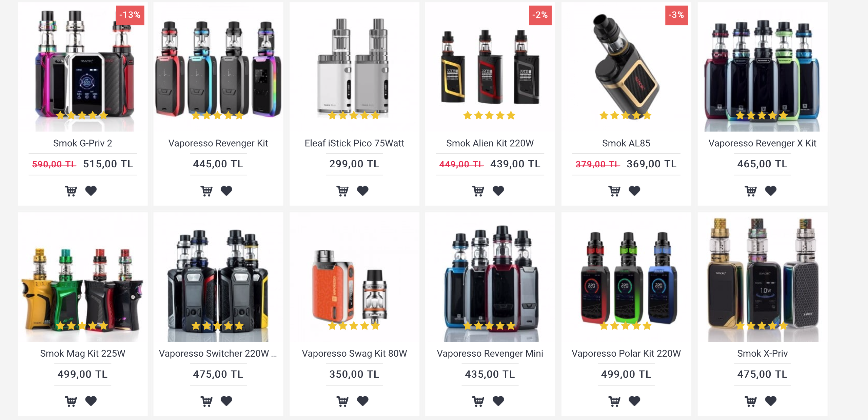Click the -13% discount badge on G-Priv 2
The width and height of the screenshot is (868, 420).
[130, 15]
